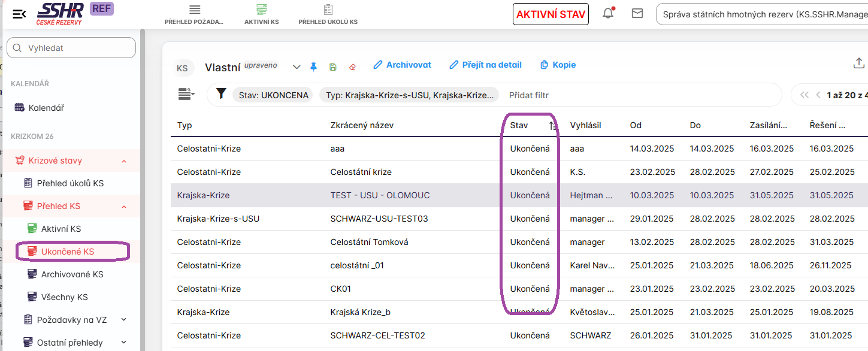Image resolution: width=868 pixels, height=351 pixels.
Task: Expand the Vlastní view dropdown chevron
Action: 296,67
